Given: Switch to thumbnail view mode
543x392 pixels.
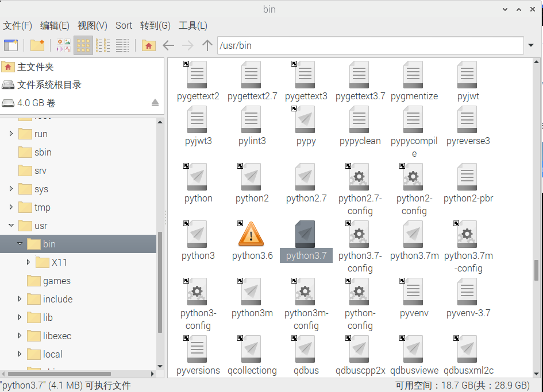Looking at the screenshot, I should 64,45.
